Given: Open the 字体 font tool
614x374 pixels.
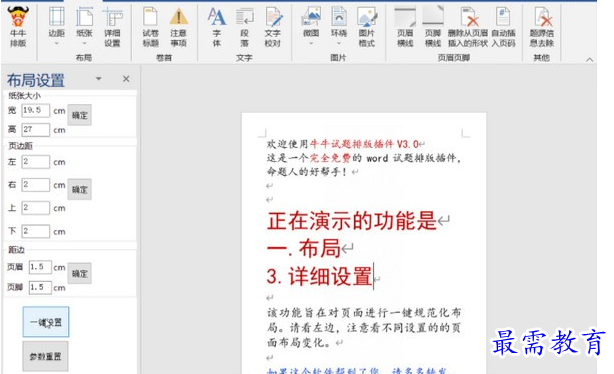Looking at the screenshot, I should point(217,17).
